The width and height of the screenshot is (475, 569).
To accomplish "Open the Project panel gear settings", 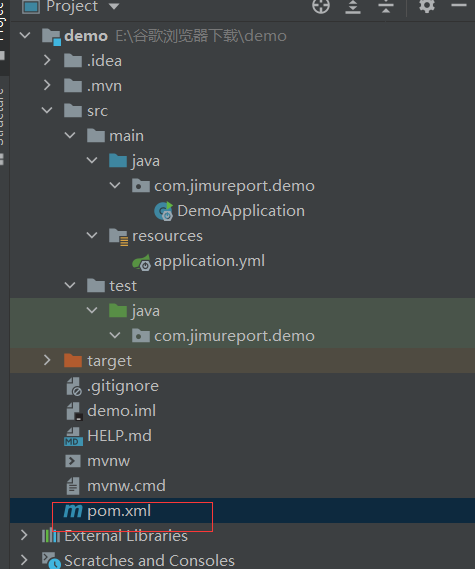I will tap(427, 5).
